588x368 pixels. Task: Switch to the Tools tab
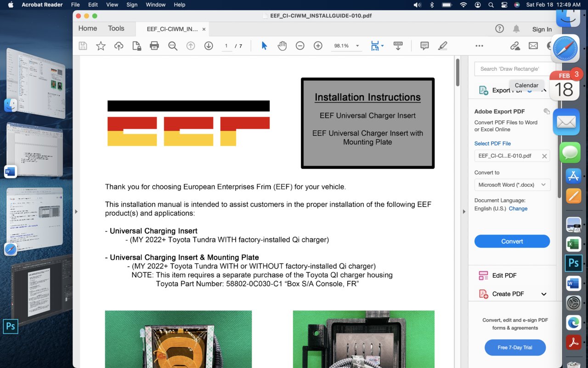pyautogui.click(x=116, y=29)
